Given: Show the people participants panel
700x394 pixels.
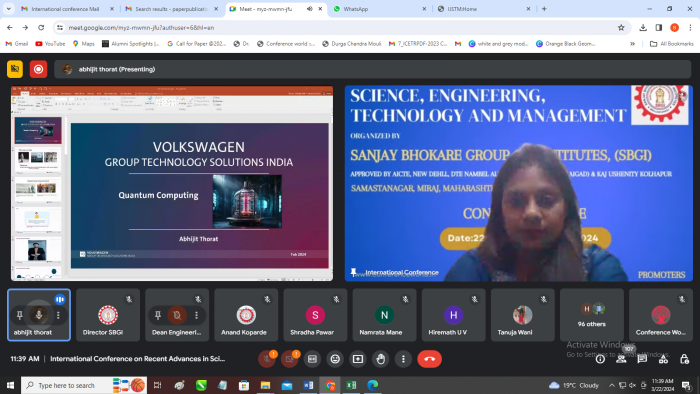Looking at the screenshot, I should (x=621, y=359).
